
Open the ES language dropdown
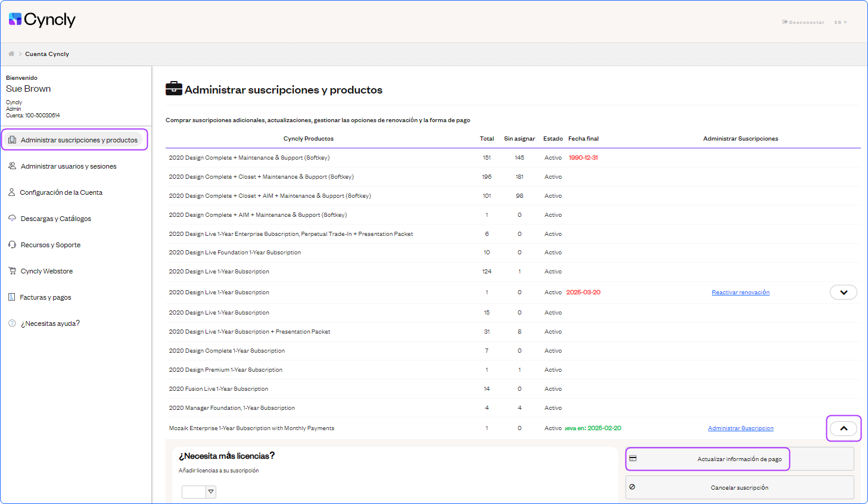841,22
